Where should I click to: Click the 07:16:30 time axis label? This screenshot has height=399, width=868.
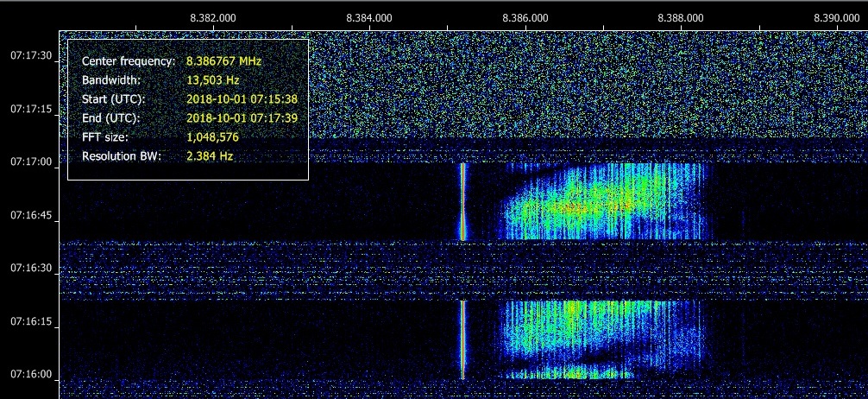31,269
